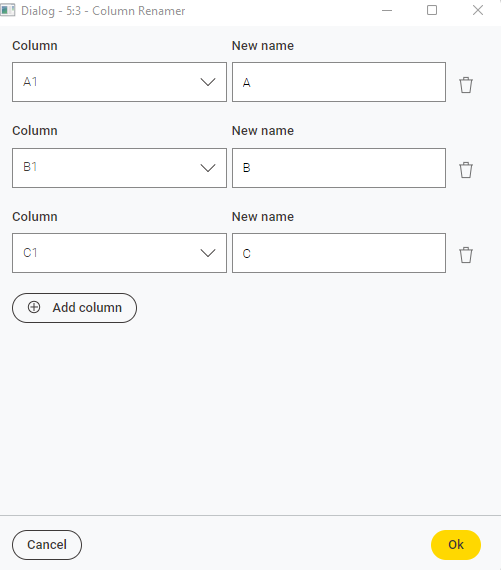Viewport: 501px width, 570px height.
Task: Cancel the dialog changes
Action: (x=47, y=545)
